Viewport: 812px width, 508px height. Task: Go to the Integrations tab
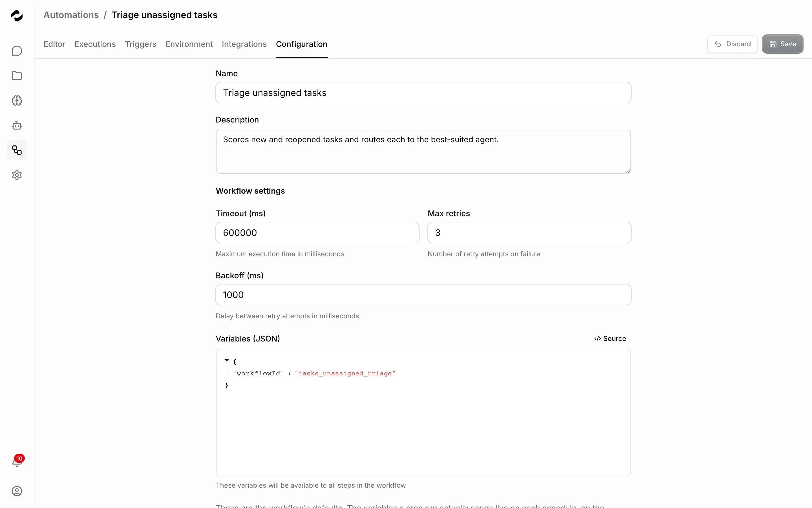(244, 44)
